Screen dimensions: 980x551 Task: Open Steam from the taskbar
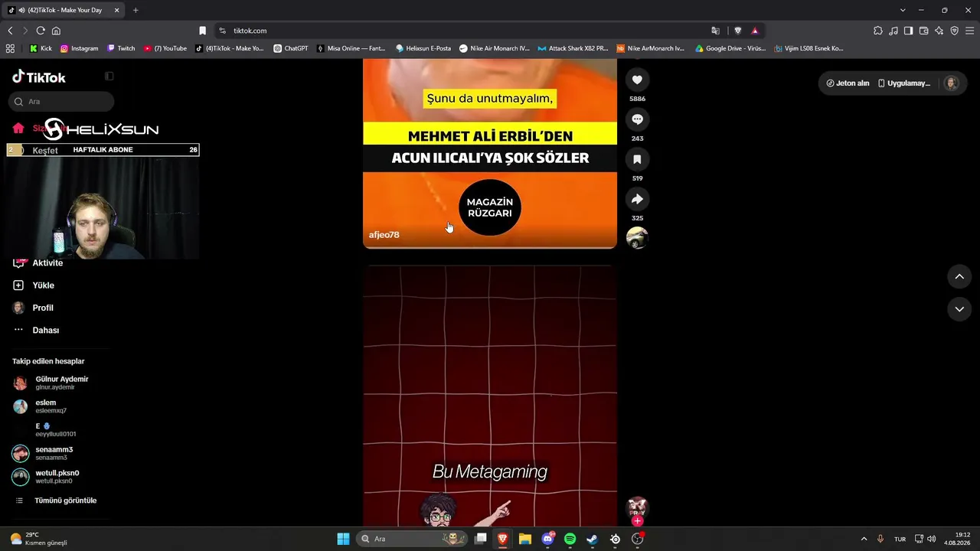tap(592, 539)
